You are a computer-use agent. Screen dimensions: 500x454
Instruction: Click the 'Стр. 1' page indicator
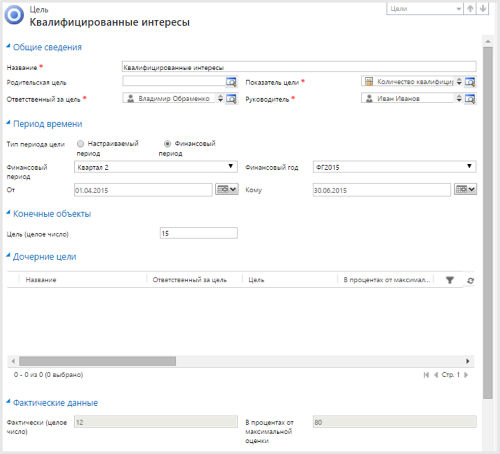(x=451, y=375)
